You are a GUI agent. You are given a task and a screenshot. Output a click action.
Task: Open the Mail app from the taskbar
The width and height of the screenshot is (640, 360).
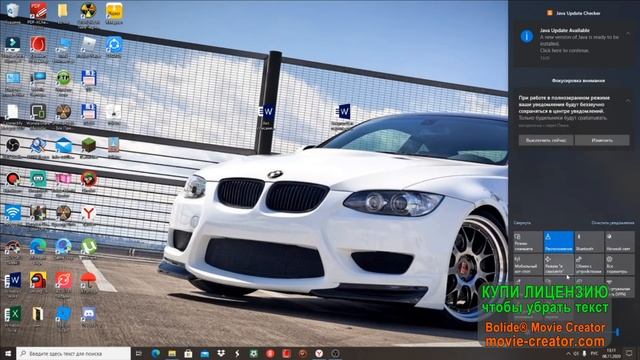[204, 353]
